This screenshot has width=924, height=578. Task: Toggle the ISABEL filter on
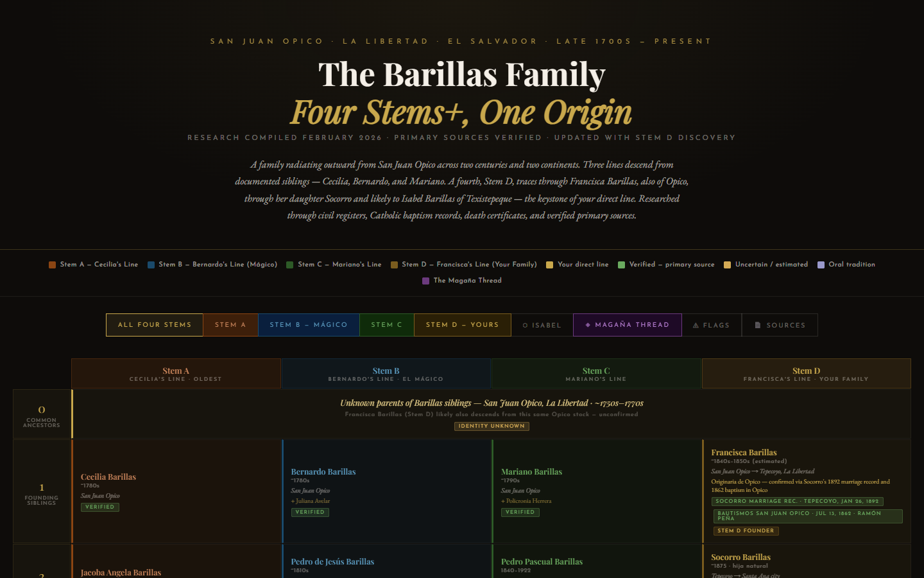(x=542, y=325)
